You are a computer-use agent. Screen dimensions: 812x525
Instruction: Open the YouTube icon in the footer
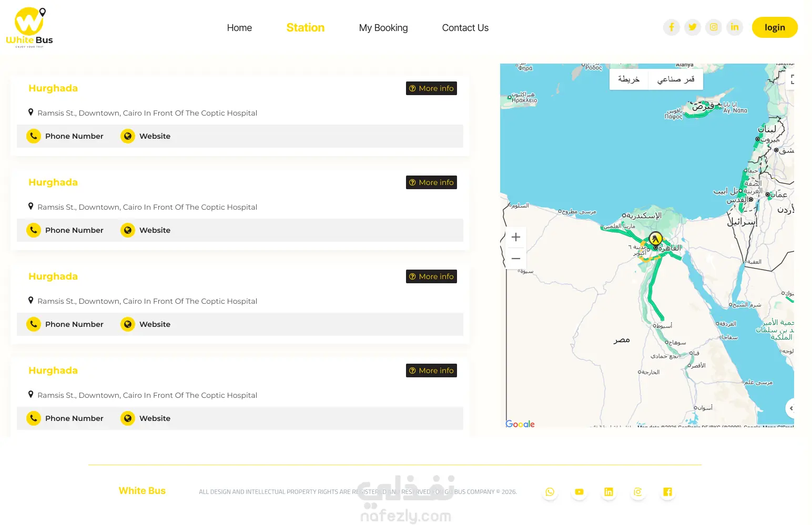click(x=579, y=492)
